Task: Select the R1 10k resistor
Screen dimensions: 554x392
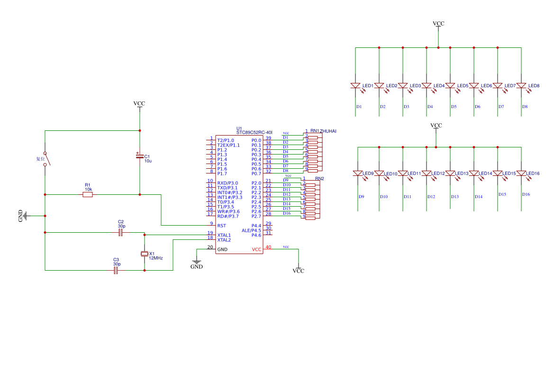Action: [x=88, y=194]
